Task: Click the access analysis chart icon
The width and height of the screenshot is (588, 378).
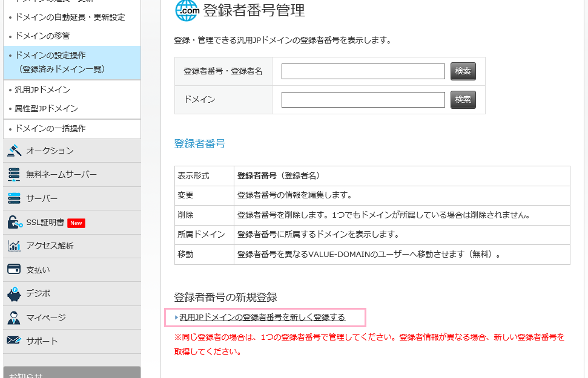Action: (x=14, y=246)
